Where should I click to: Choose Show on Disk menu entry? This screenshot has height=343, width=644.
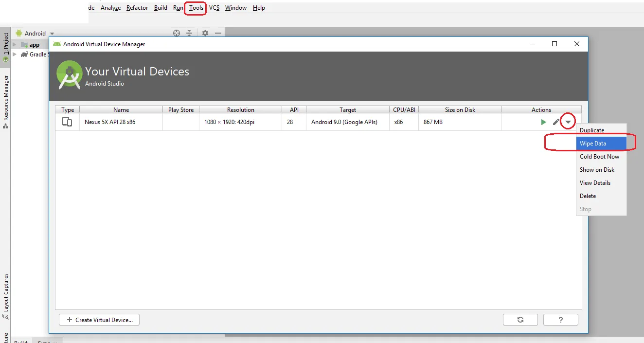(x=601, y=170)
